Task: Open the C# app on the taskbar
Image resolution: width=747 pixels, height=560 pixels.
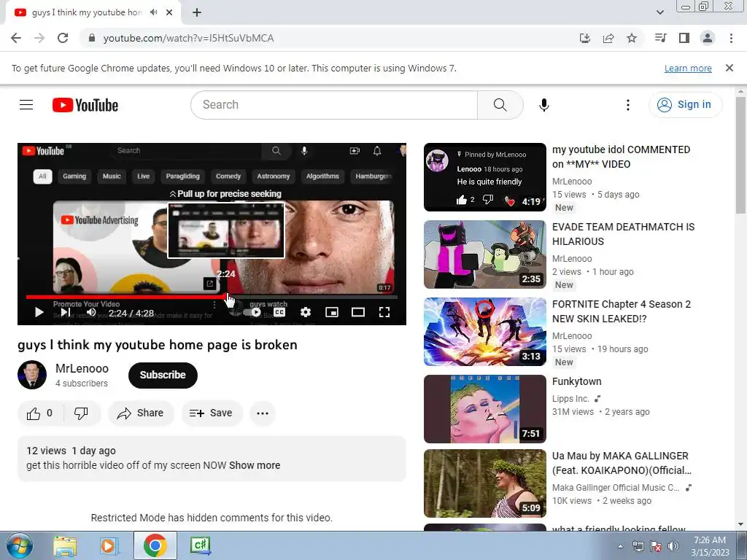Action: [x=200, y=545]
